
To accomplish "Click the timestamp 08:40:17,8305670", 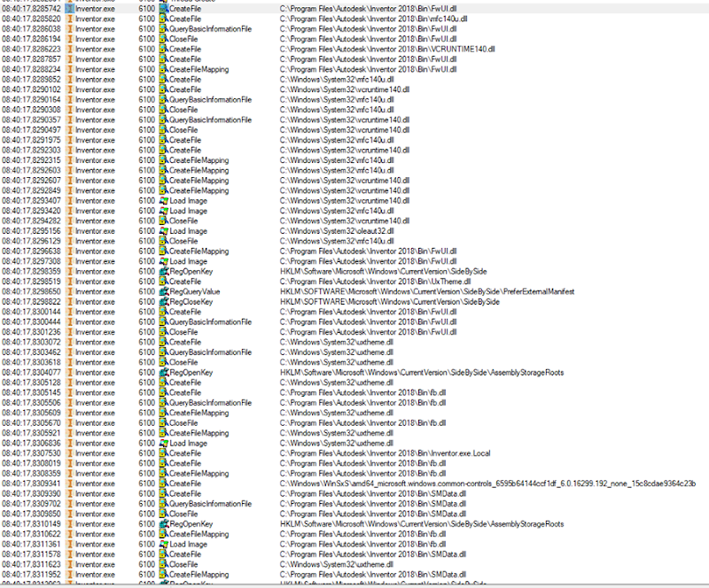I will [31, 422].
